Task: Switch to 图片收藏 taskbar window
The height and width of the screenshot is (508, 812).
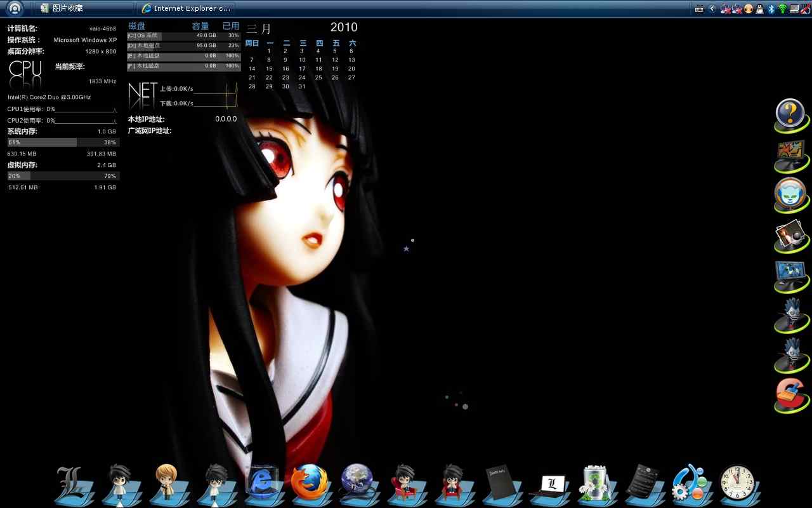Action: pyautogui.click(x=84, y=8)
